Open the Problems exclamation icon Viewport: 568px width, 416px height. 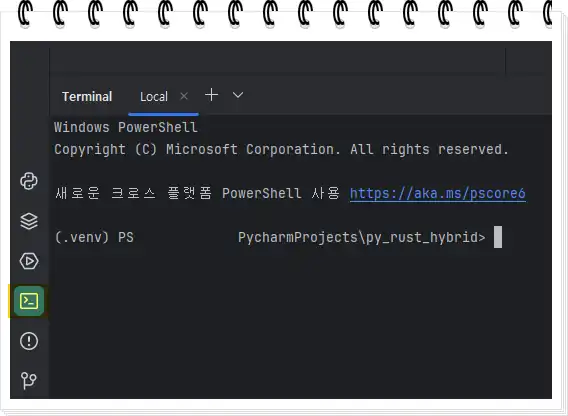coord(29,341)
